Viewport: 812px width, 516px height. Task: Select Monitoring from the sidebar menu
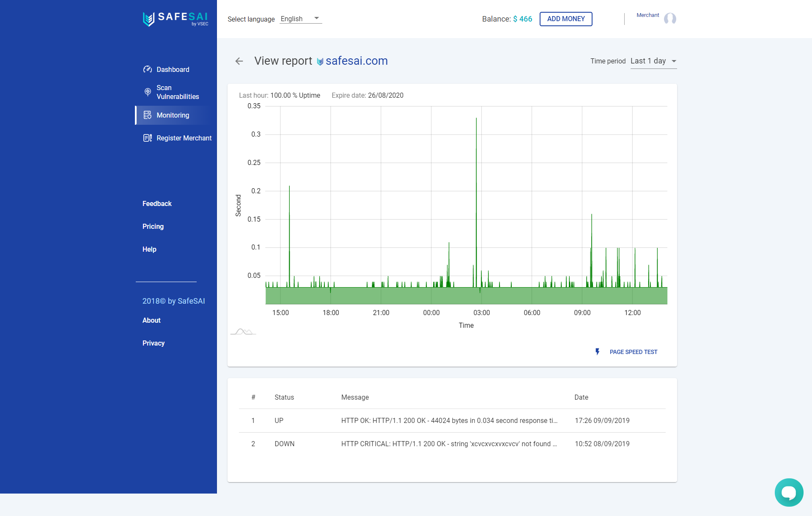tap(173, 115)
